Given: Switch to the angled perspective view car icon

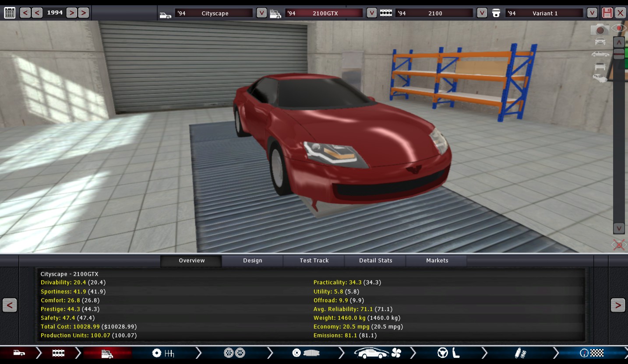Looking at the screenshot, I should point(600,78).
